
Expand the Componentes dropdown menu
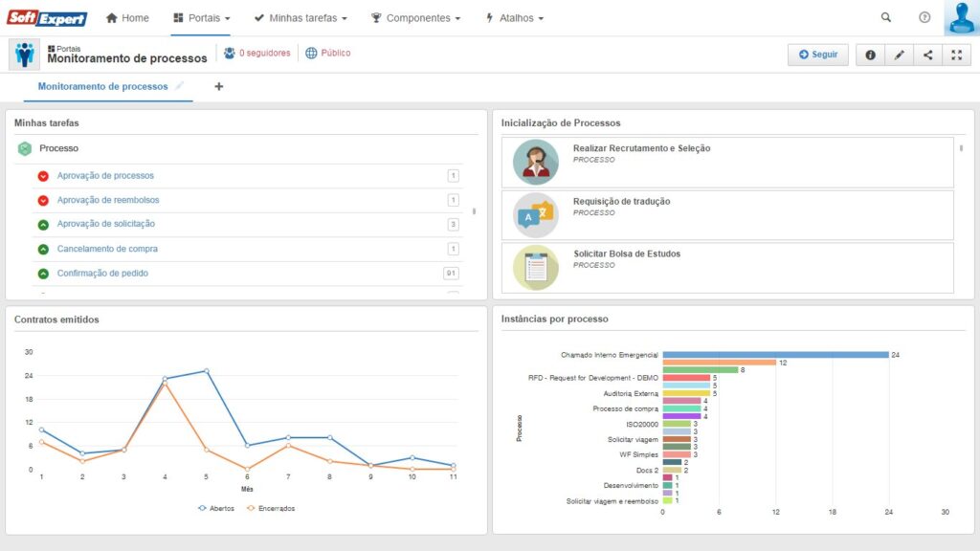[x=415, y=18]
